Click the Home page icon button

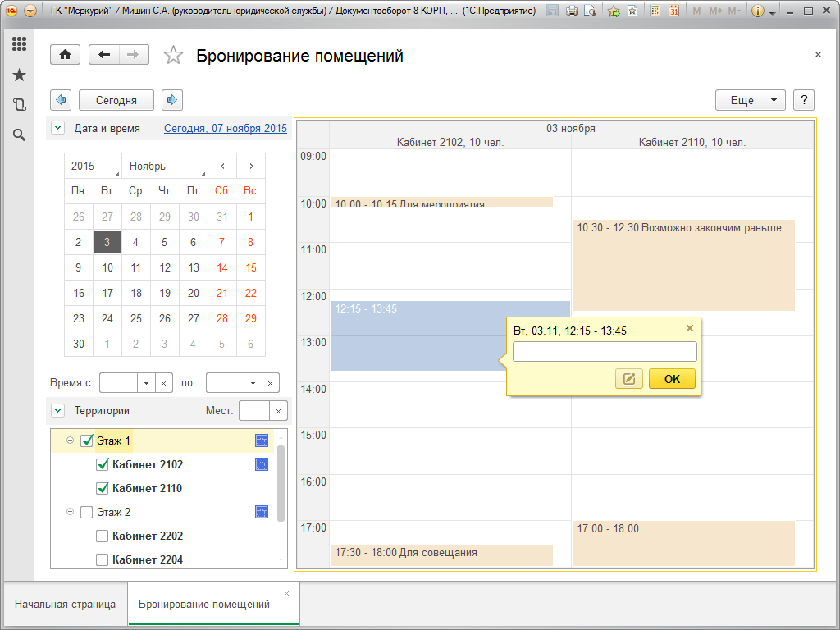[65, 55]
